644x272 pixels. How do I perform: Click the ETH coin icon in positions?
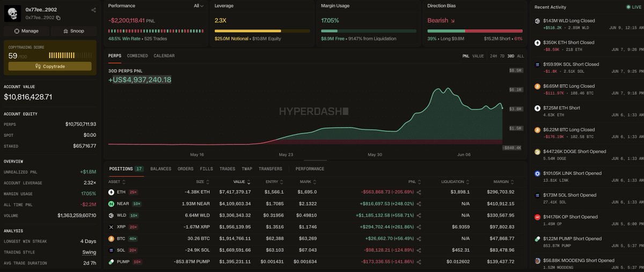112,192
